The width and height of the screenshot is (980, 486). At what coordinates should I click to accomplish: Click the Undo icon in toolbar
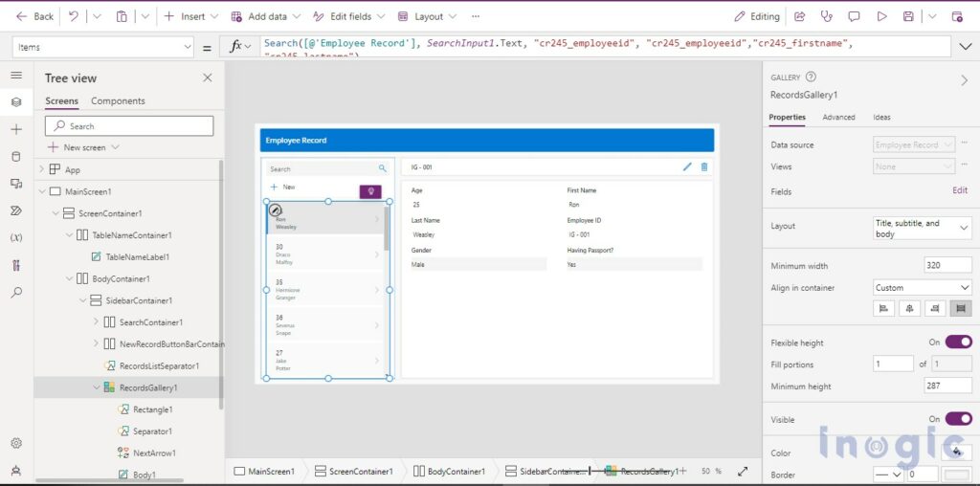[x=74, y=16]
